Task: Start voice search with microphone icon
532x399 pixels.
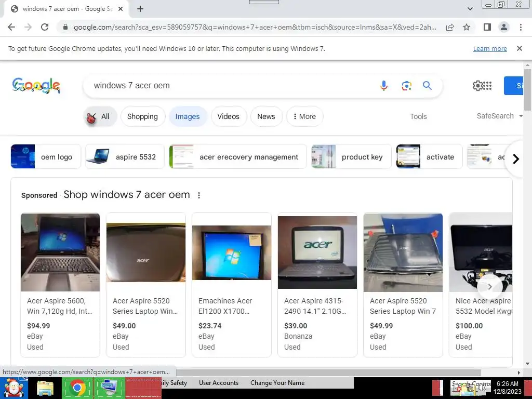Action: click(x=384, y=86)
